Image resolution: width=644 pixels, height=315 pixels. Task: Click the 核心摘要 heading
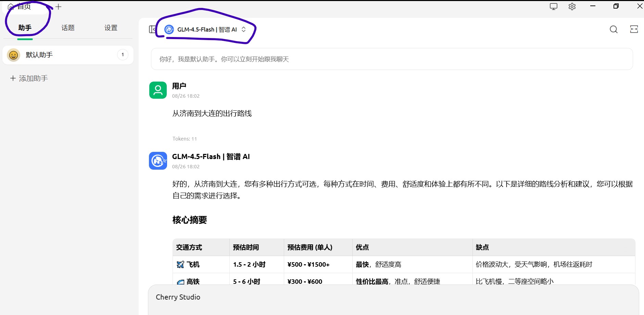point(190,220)
